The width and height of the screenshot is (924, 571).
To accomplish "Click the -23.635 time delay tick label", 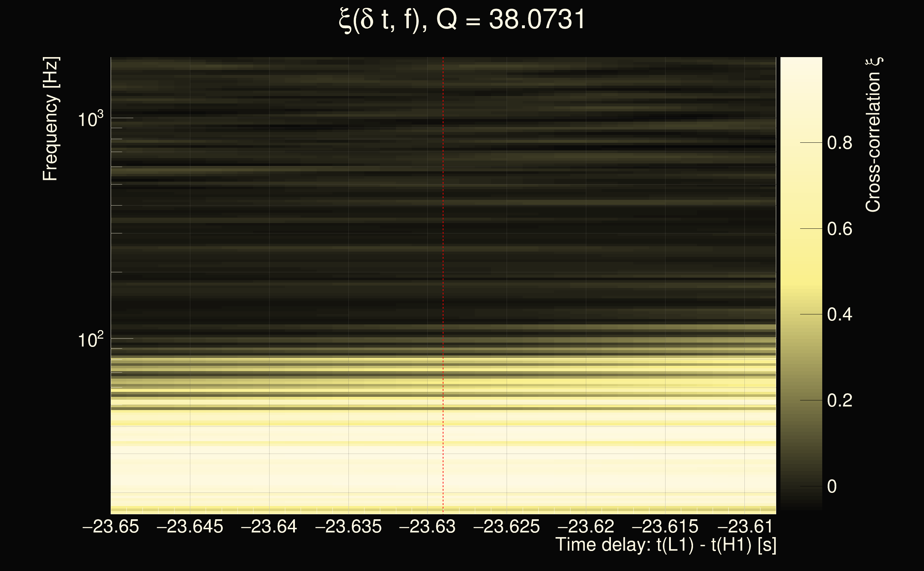I will coord(348,526).
